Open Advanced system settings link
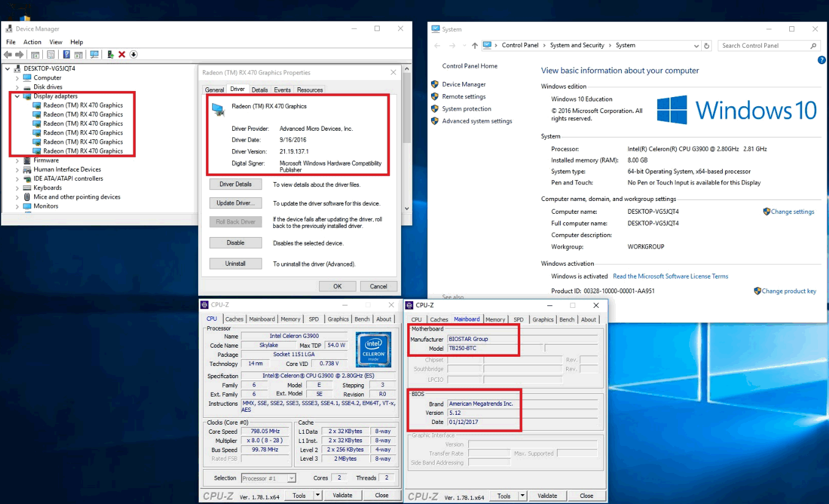 (477, 121)
